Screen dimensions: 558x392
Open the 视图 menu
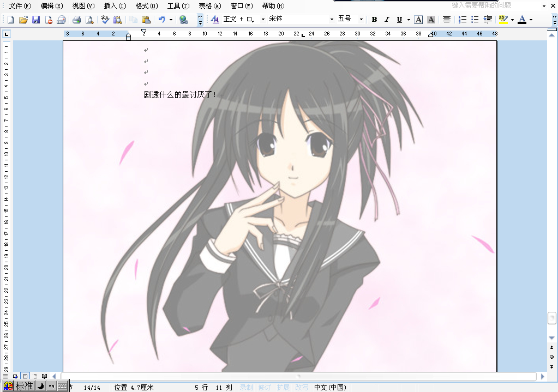pyautogui.click(x=83, y=5)
